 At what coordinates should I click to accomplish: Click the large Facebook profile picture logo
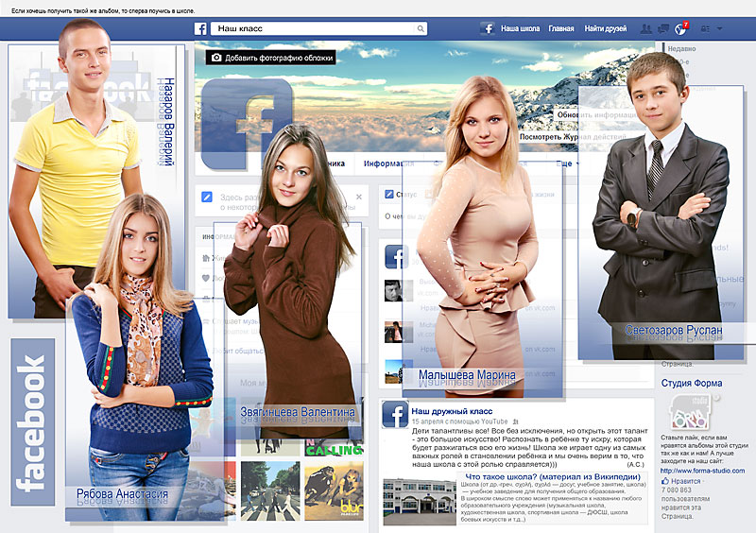point(247,124)
